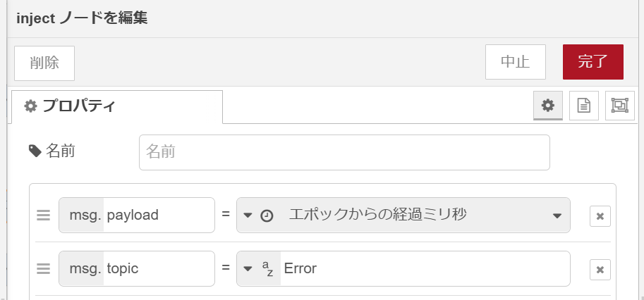Open payload value type dropdown arrow

click(248, 215)
